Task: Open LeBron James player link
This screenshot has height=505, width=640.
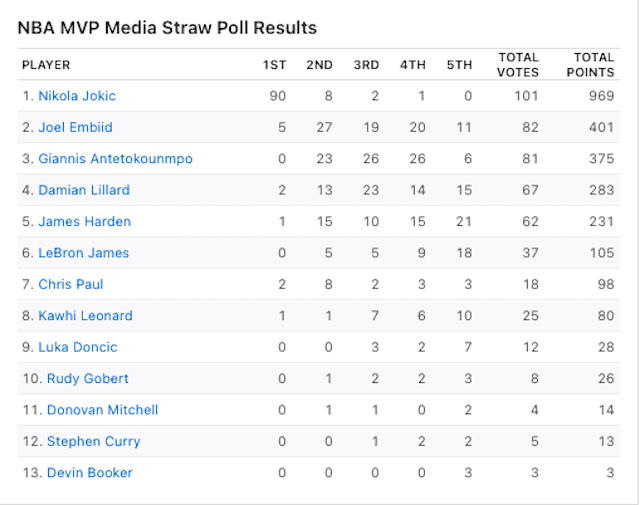Action: (x=83, y=253)
